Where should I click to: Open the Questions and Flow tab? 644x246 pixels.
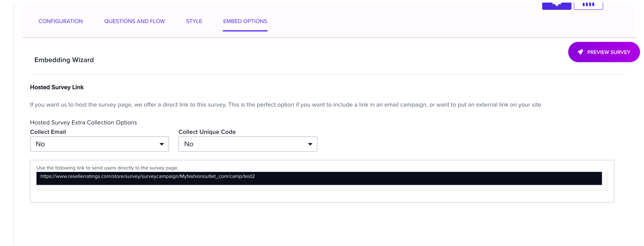(134, 21)
